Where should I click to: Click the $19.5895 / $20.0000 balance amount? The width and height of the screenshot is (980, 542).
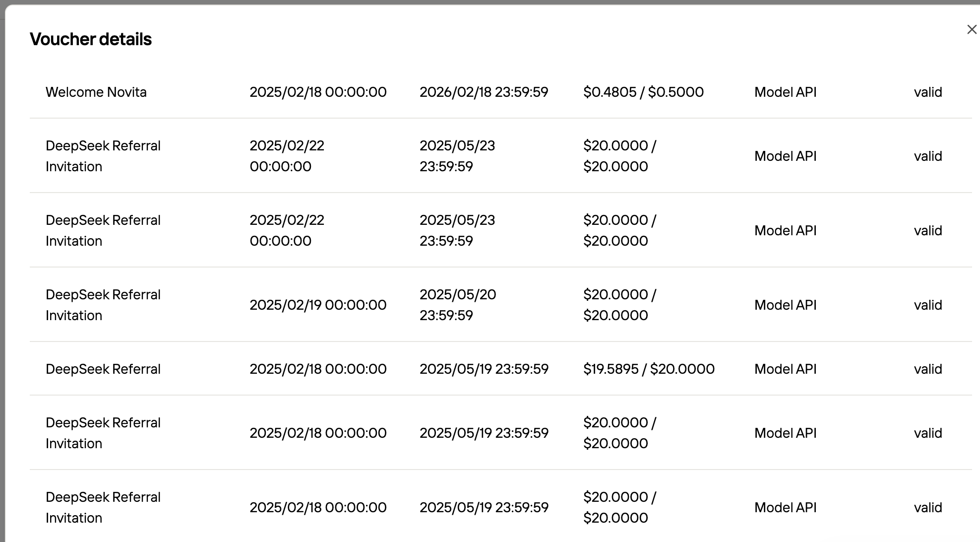[649, 369]
